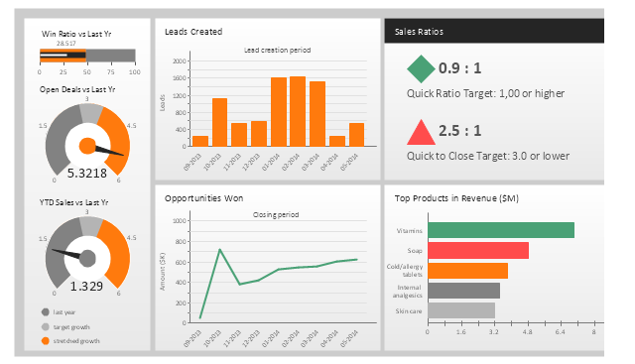This screenshot has width=635, height=364.
Task: Select the red Soap revenue bar
Action: pyautogui.click(x=478, y=250)
